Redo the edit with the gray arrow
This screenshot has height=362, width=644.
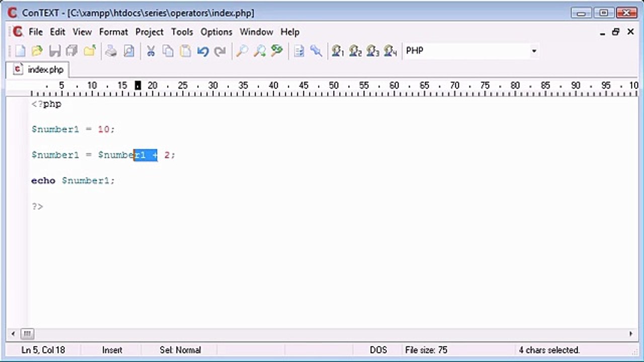[x=220, y=51]
